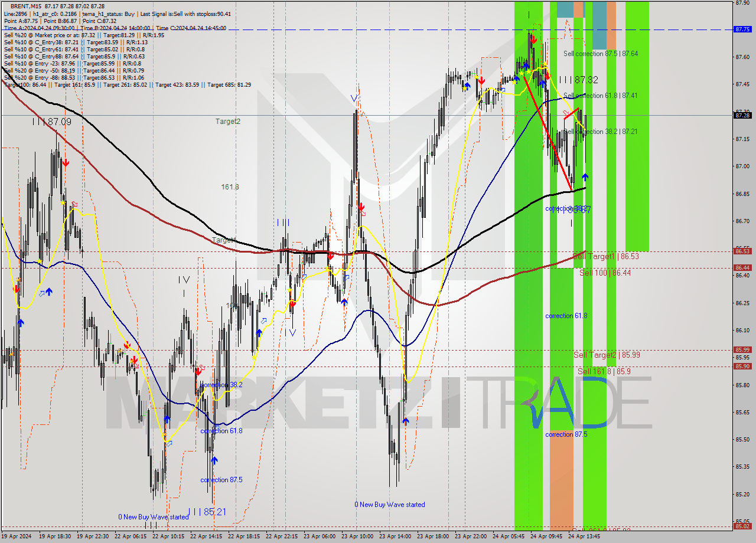
Task: Click the '| | | 85.21' wave label
Action: click(207, 512)
